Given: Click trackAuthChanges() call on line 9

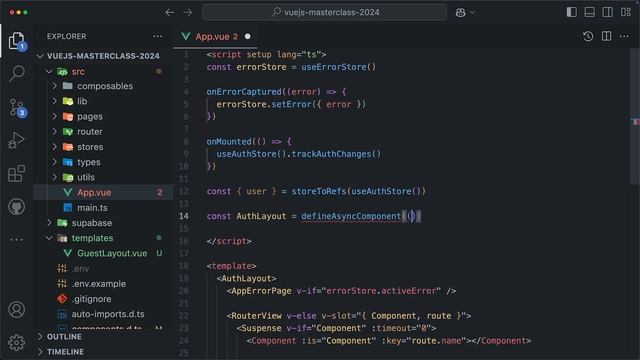Looking at the screenshot, I should [x=336, y=154].
